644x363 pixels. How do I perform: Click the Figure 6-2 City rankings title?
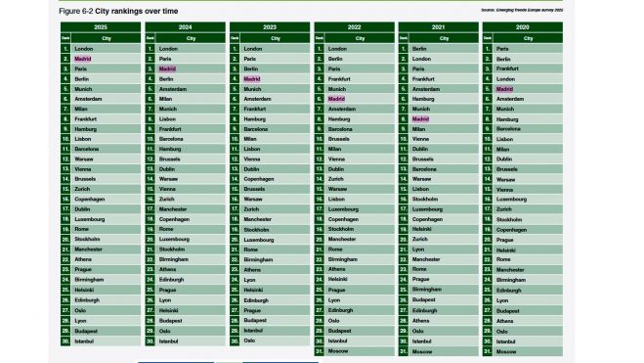click(118, 11)
